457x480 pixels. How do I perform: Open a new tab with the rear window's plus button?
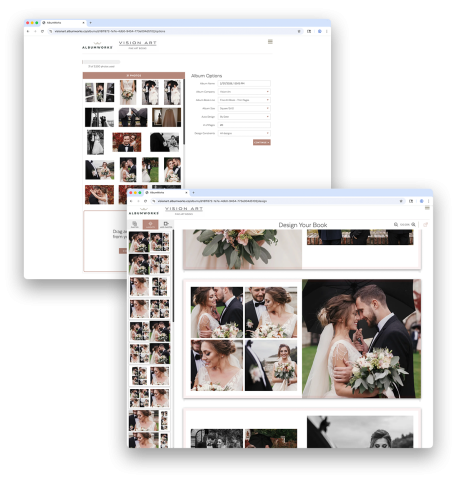91,23
